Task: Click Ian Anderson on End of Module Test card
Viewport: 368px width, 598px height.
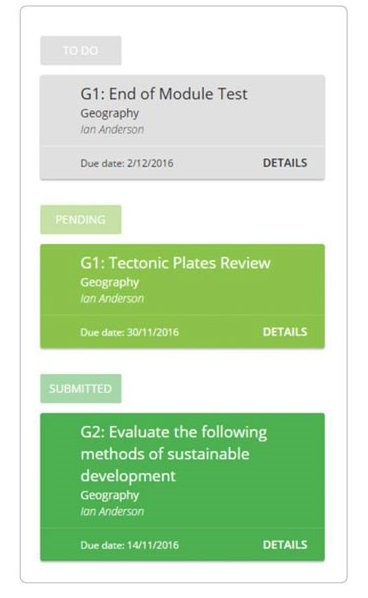Action: click(112, 130)
